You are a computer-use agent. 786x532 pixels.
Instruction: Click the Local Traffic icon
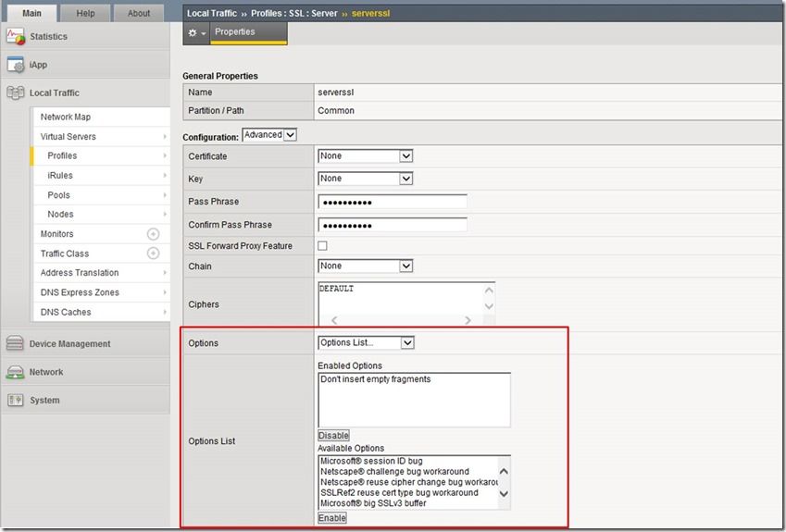tap(15, 93)
